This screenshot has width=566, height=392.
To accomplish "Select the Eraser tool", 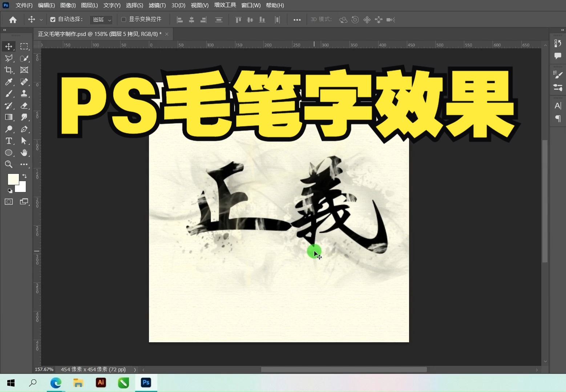I will (x=24, y=106).
